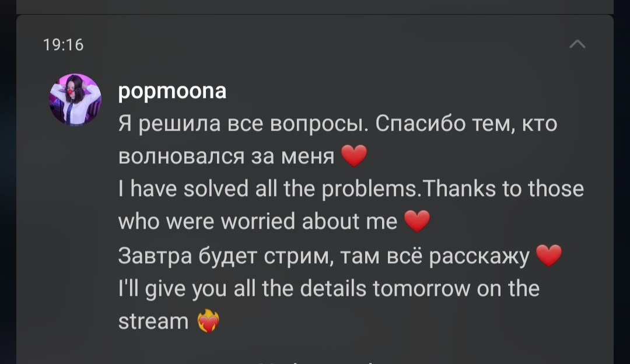Tap the heart-on-fire emoji after "stream"

[x=208, y=321]
